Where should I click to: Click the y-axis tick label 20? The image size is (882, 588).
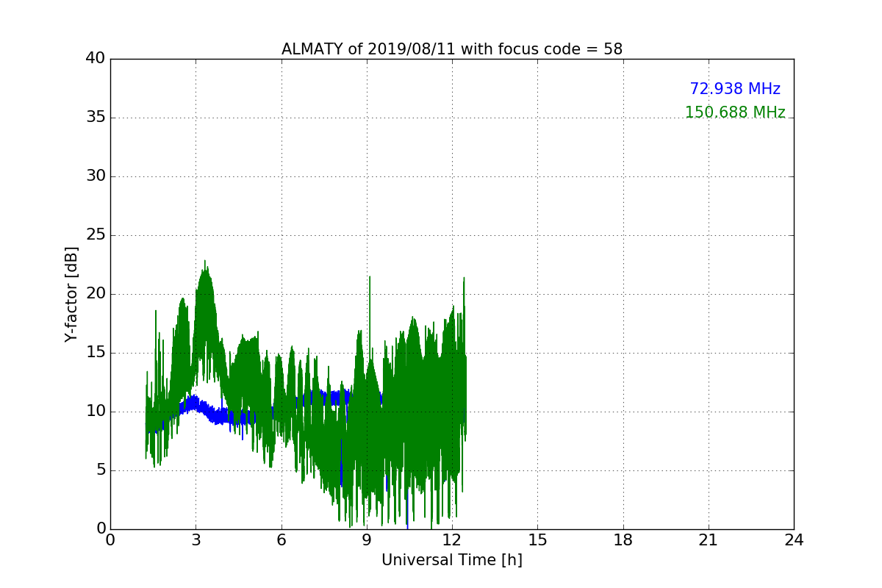[x=96, y=294]
